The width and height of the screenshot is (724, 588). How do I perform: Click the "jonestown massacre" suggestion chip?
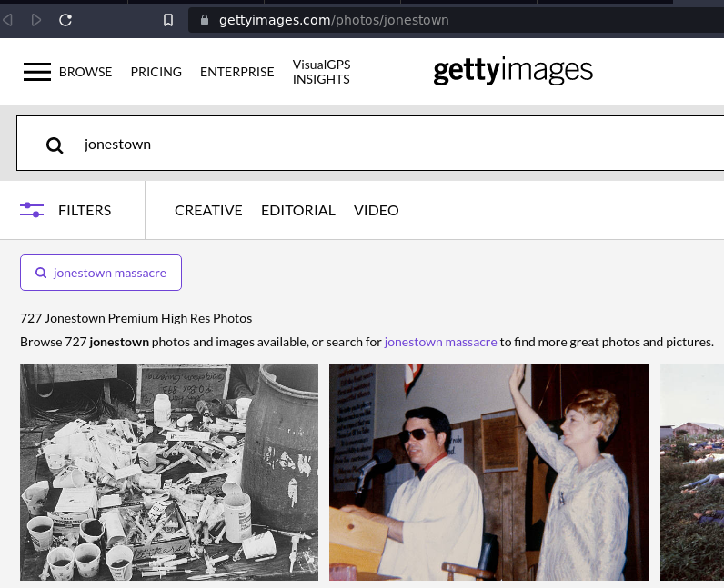click(x=101, y=273)
